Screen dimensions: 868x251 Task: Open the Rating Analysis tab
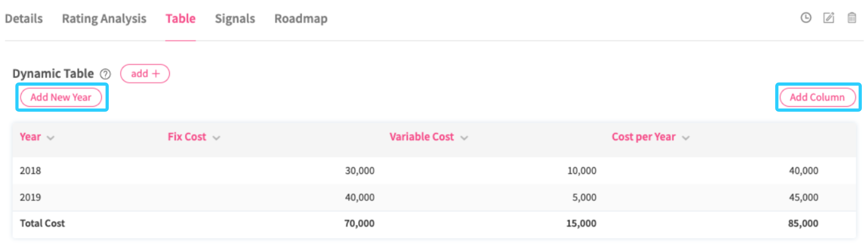(x=104, y=19)
